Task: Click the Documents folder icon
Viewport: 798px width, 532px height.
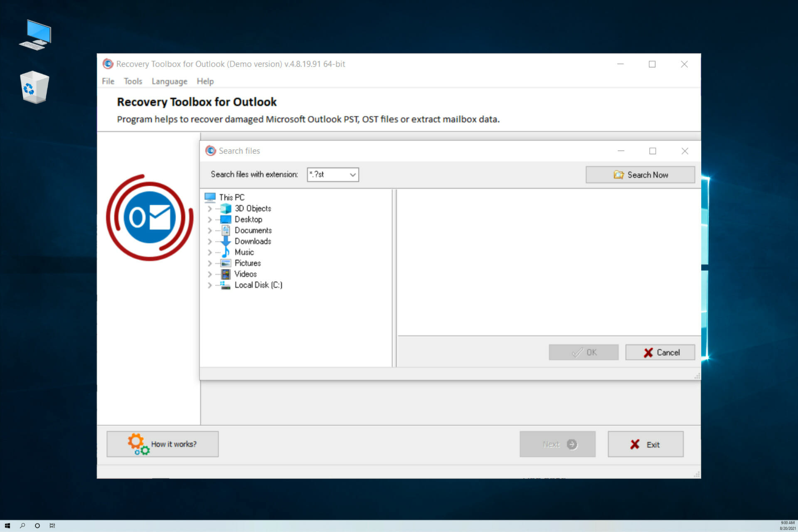Action: pos(226,230)
